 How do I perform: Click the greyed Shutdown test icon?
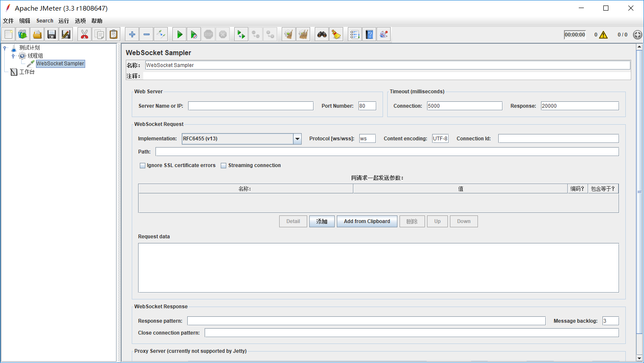[223, 34]
